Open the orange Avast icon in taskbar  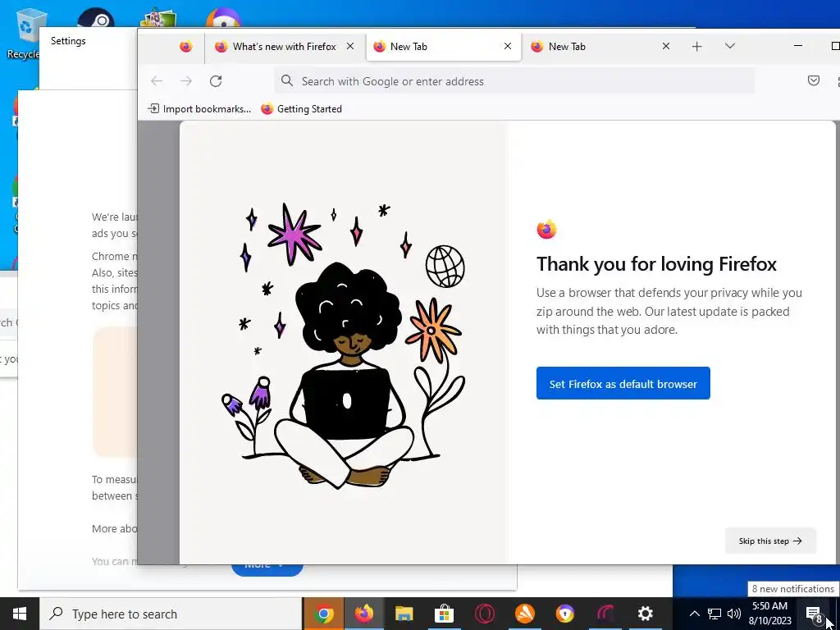(524, 614)
